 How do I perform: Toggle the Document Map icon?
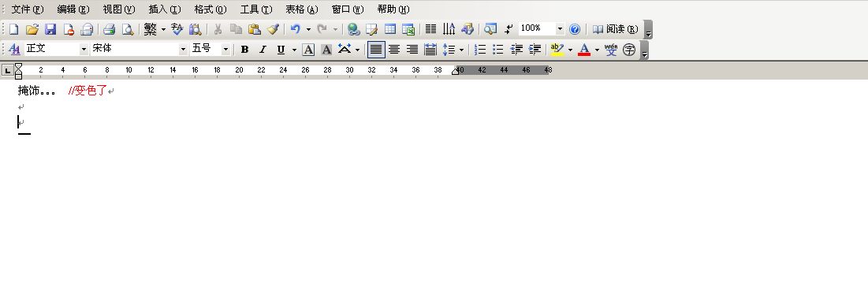pos(490,29)
